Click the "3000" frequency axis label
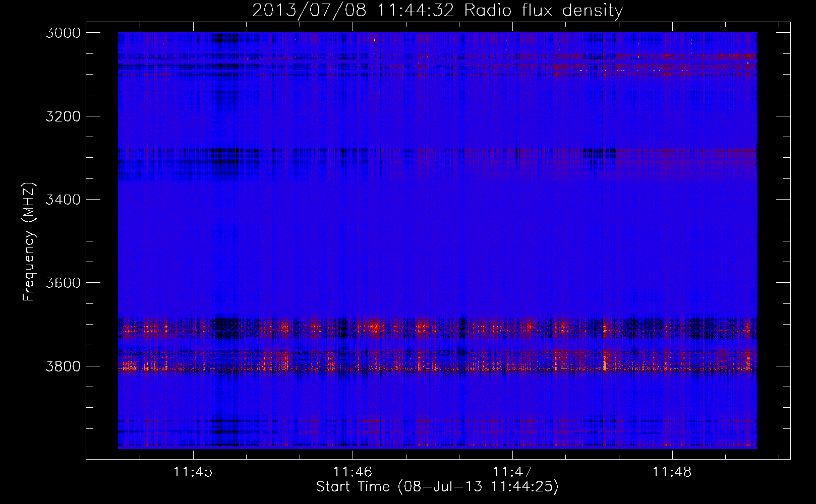This screenshot has height=504, width=816. click(x=63, y=33)
